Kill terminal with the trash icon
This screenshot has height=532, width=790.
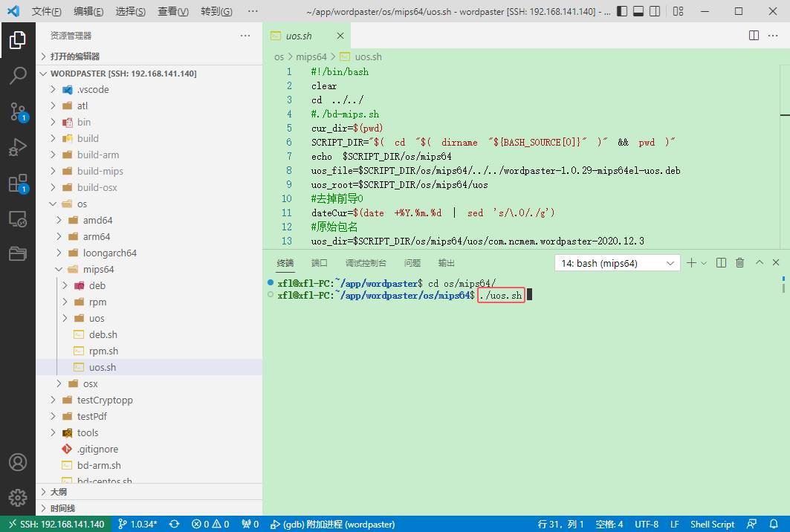[x=739, y=262]
